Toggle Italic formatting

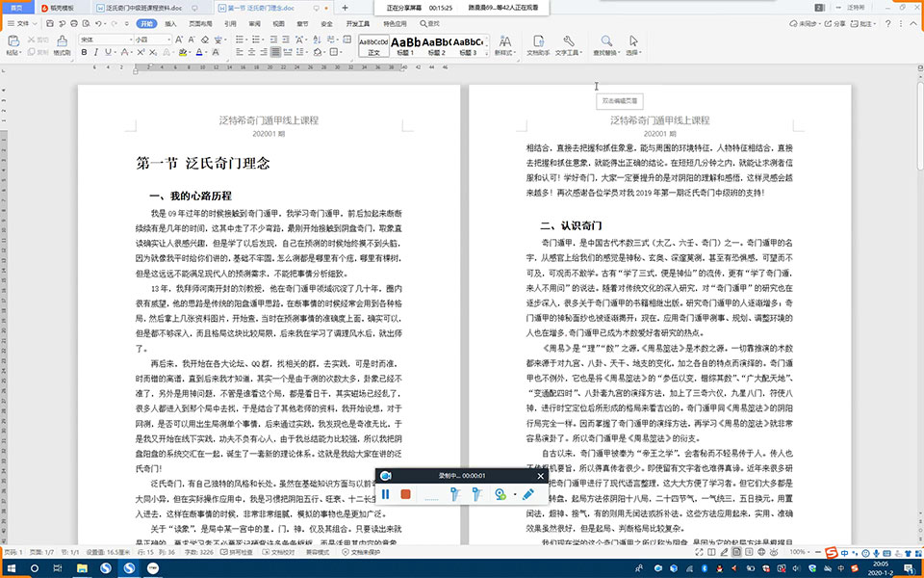click(96, 52)
